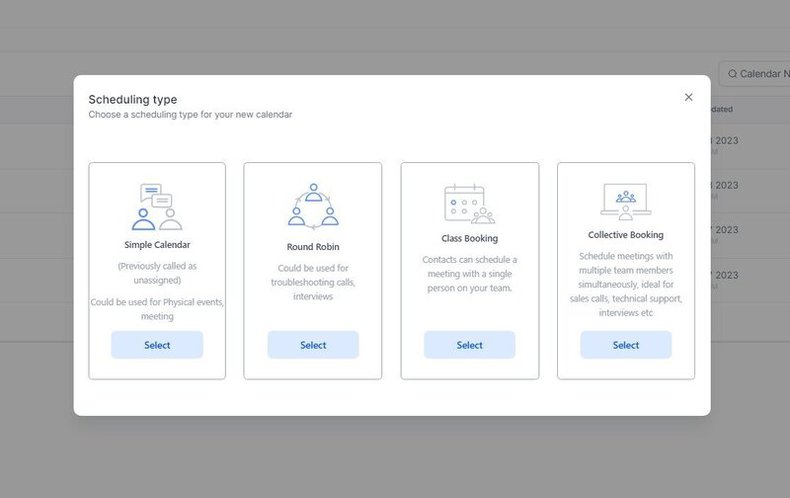
Task: Click the Round Robin rotating people icon
Action: [313, 205]
